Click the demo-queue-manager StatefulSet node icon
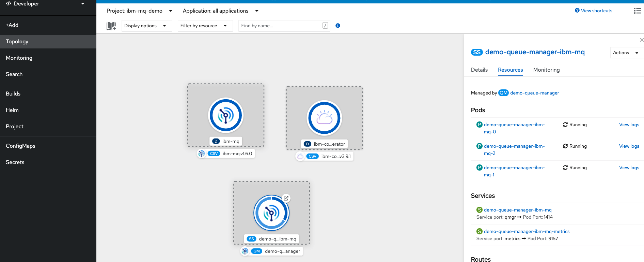The image size is (644, 262). (271, 213)
